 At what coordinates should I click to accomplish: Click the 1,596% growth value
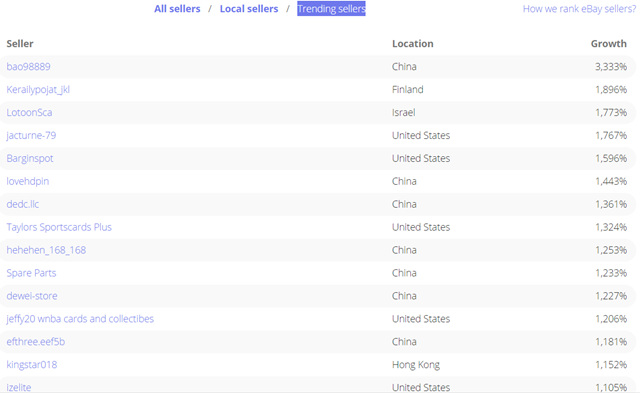(x=611, y=158)
